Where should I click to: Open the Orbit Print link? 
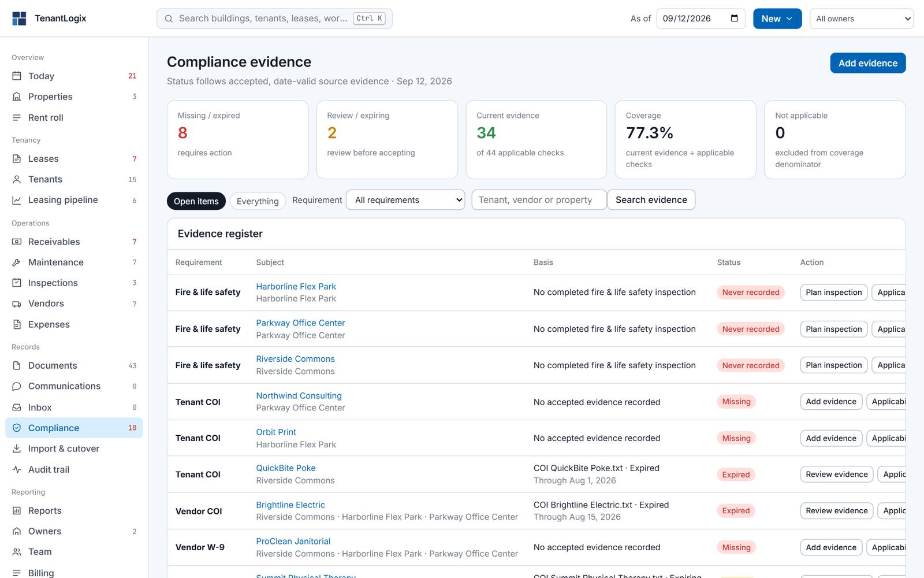(276, 432)
